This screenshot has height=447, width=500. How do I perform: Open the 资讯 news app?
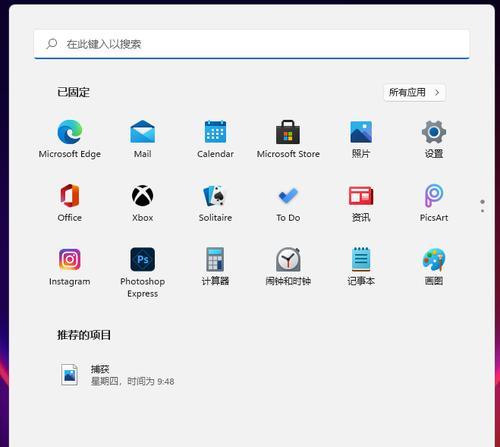coord(361,203)
